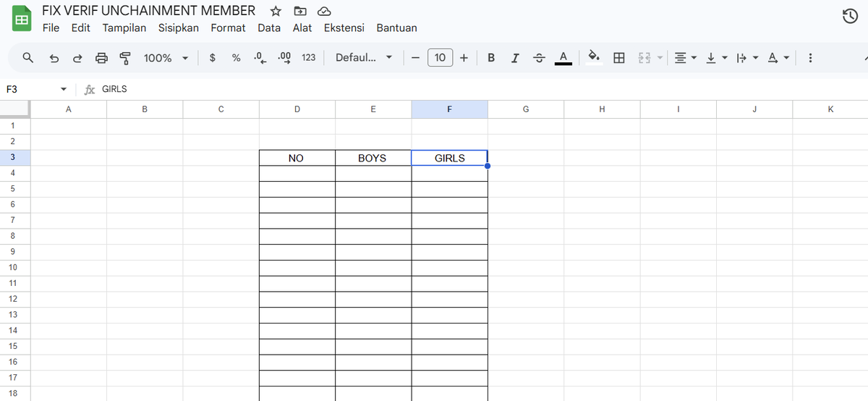
Task: Select the cell containing GIRLS
Action: (449, 158)
